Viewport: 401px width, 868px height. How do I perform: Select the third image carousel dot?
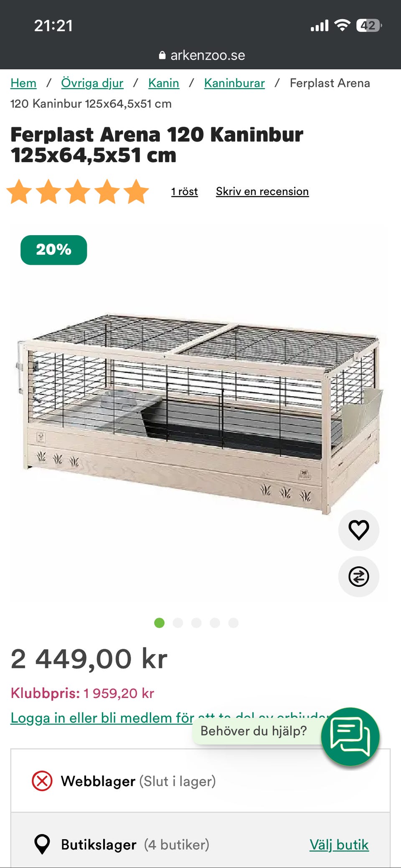(196, 623)
